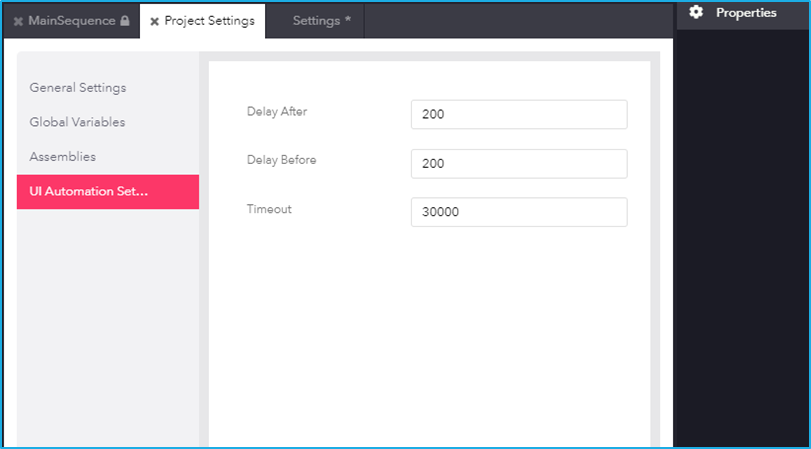The width and height of the screenshot is (811, 449).
Task: Click the Delay Before label text
Action: (281, 160)
